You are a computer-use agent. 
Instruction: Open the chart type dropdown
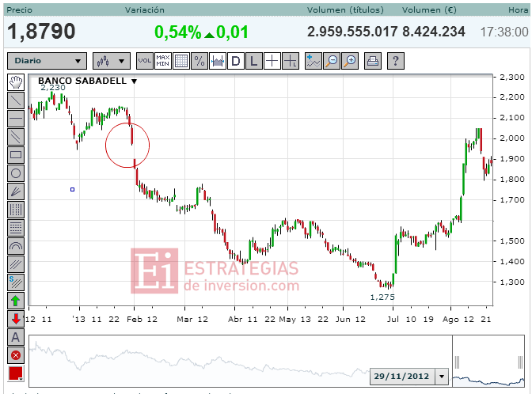click(112, 61)
